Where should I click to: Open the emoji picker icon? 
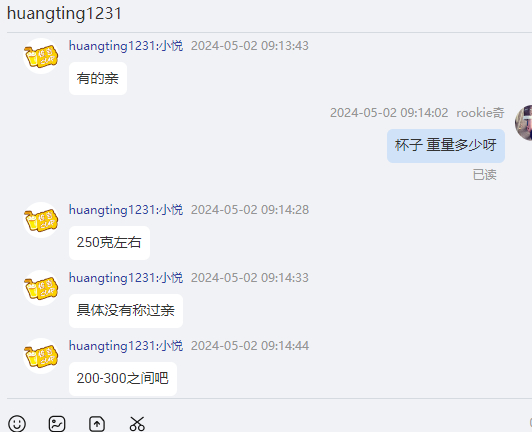point(17,424)
